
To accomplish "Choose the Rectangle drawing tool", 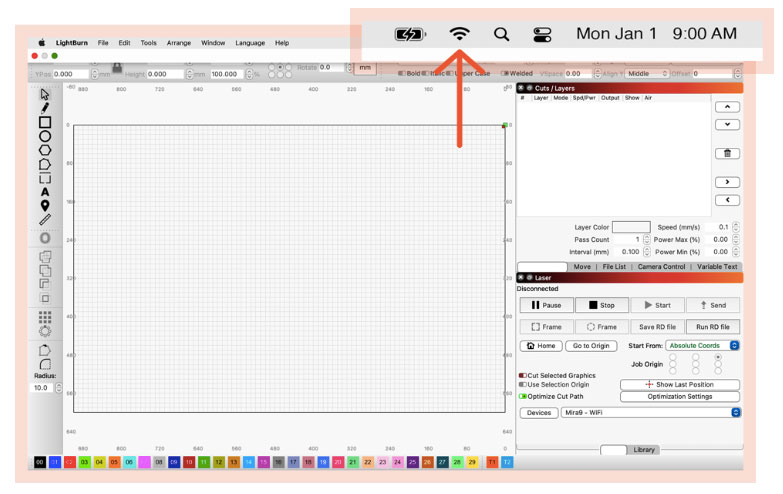I will pyautogui.click(x=45, y=122).
